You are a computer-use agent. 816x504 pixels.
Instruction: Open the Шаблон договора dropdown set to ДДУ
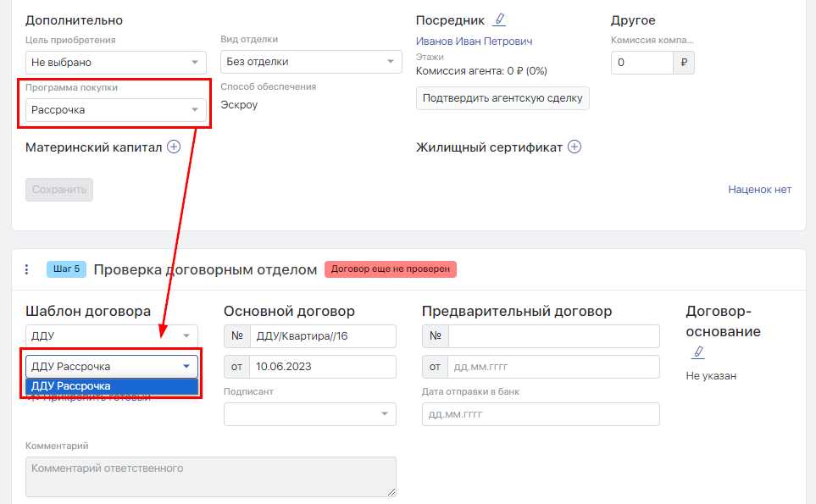111,335
